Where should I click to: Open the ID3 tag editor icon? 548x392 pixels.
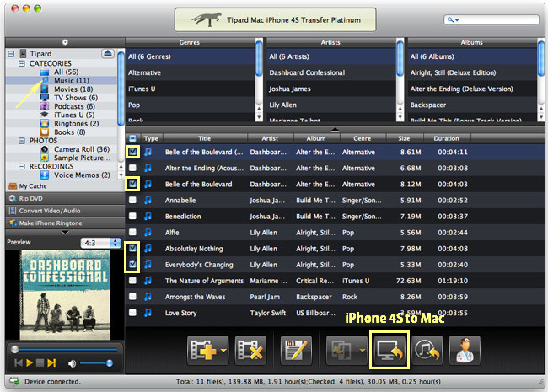[x=296, y=350]
